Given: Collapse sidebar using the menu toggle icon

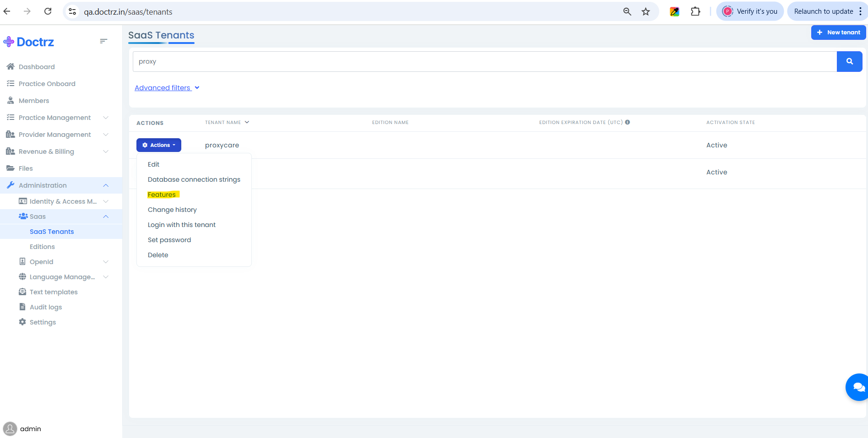Looking at the screenshot, I should [103, 41].
